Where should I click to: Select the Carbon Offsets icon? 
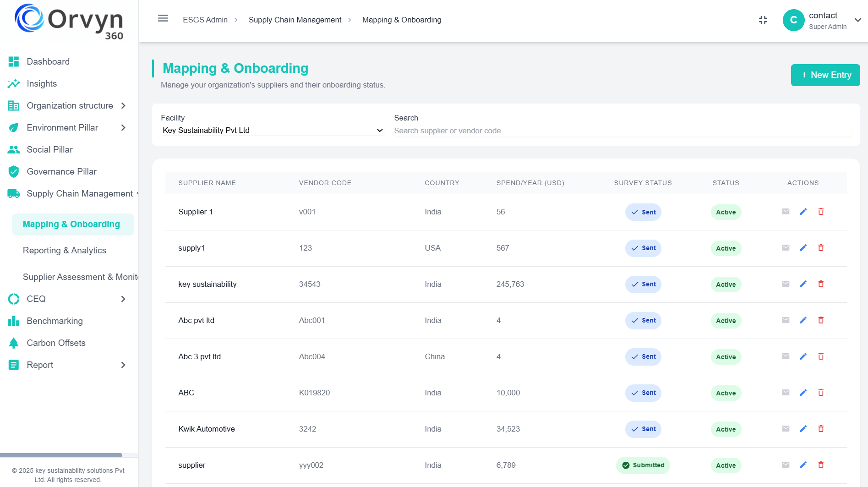(x=14, y=343)
